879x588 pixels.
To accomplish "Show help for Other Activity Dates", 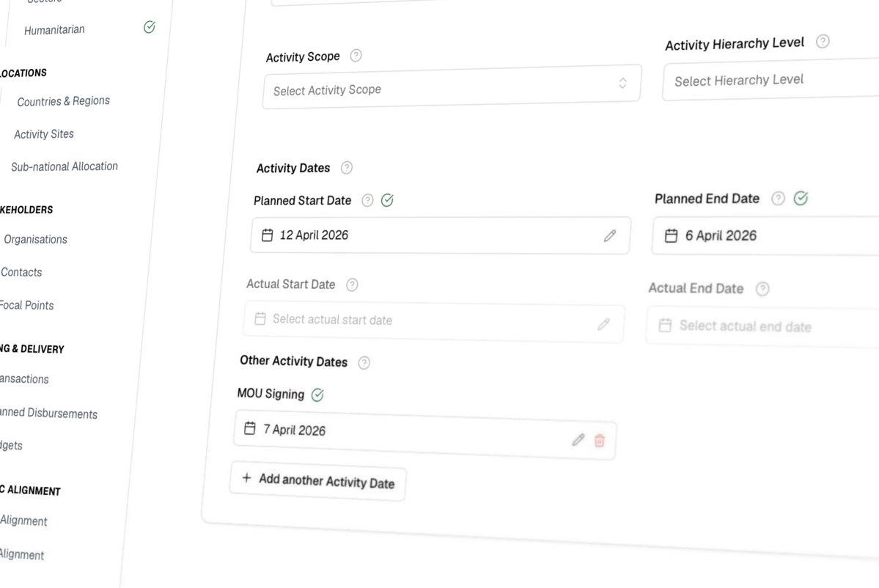I will point(364,363).
